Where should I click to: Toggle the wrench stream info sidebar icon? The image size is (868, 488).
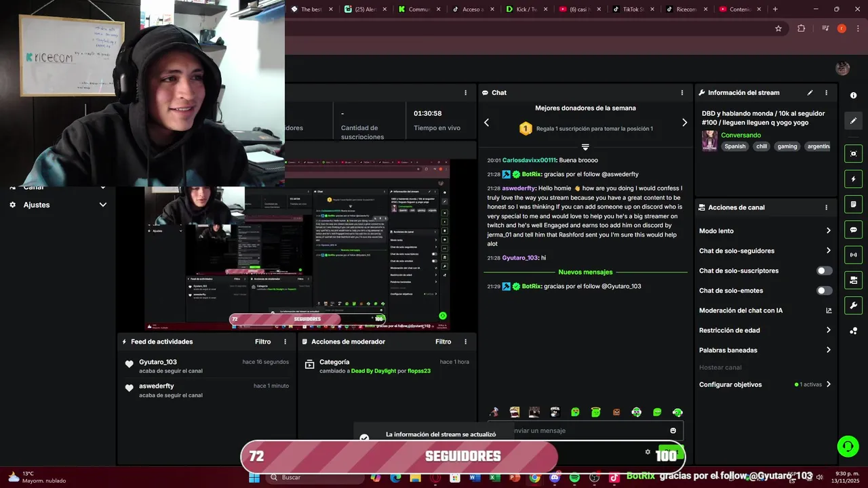point(853,305)
